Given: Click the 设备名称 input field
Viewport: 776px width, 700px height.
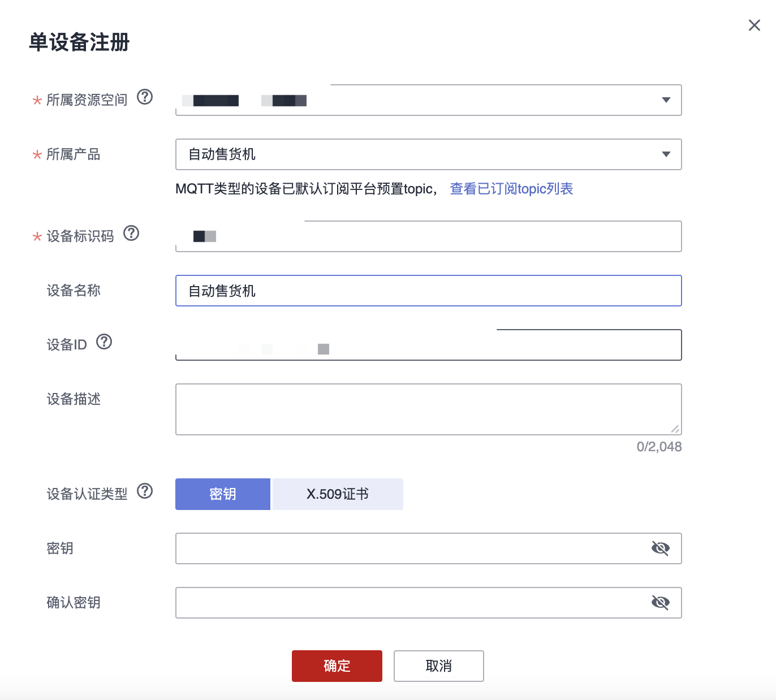Looking at the screenshot, I should [428, 291].
